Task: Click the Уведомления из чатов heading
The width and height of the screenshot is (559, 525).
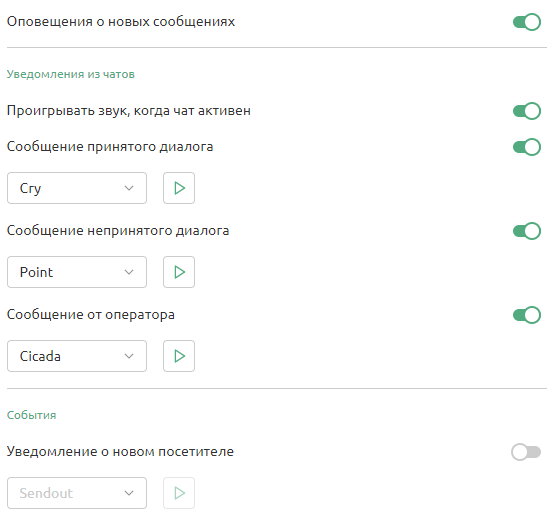Action: 71,74
